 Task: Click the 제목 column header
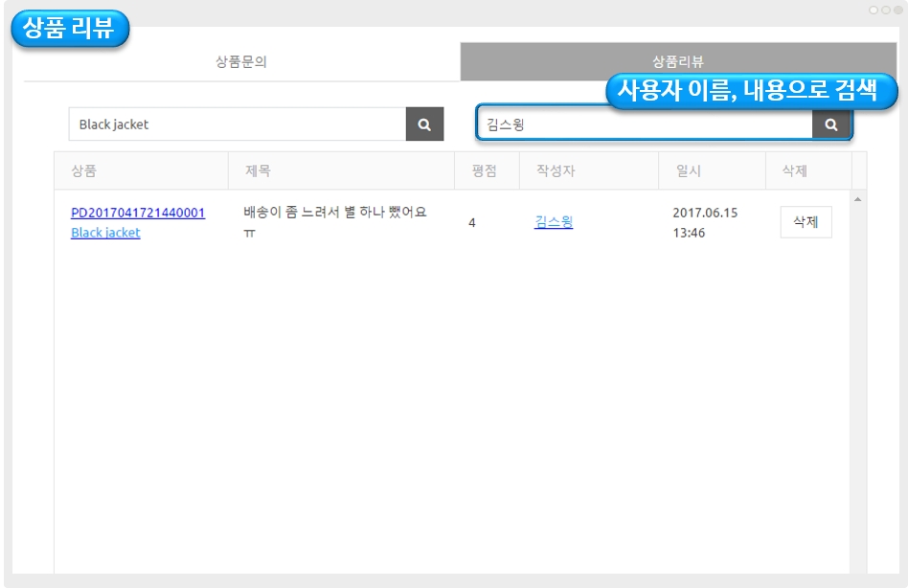pos(258,171)
